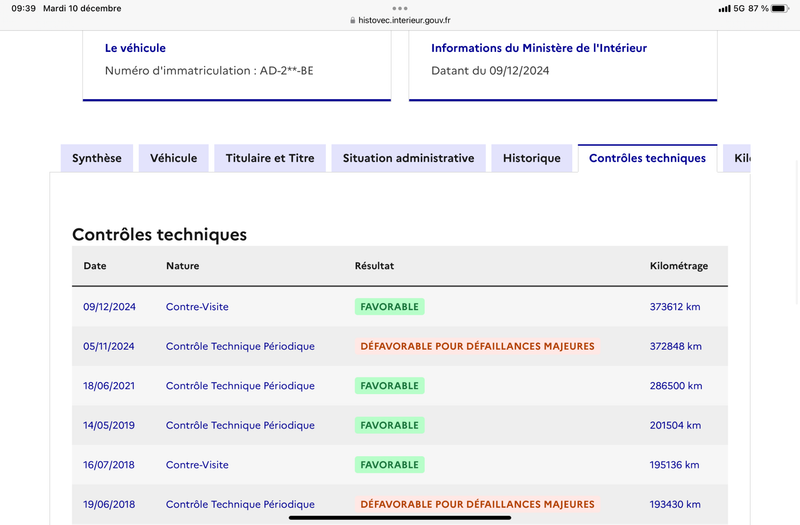Click the Numéro d'immatriculation AD-2**-BE text
The width and height of the screenshot is (800, 525).
(209, 70)
